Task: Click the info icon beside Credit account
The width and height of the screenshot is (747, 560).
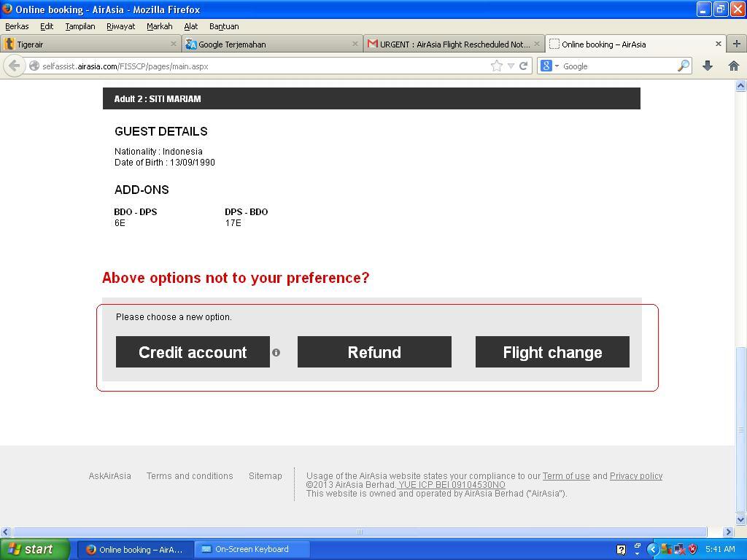Action: click(x=276, y=352)
